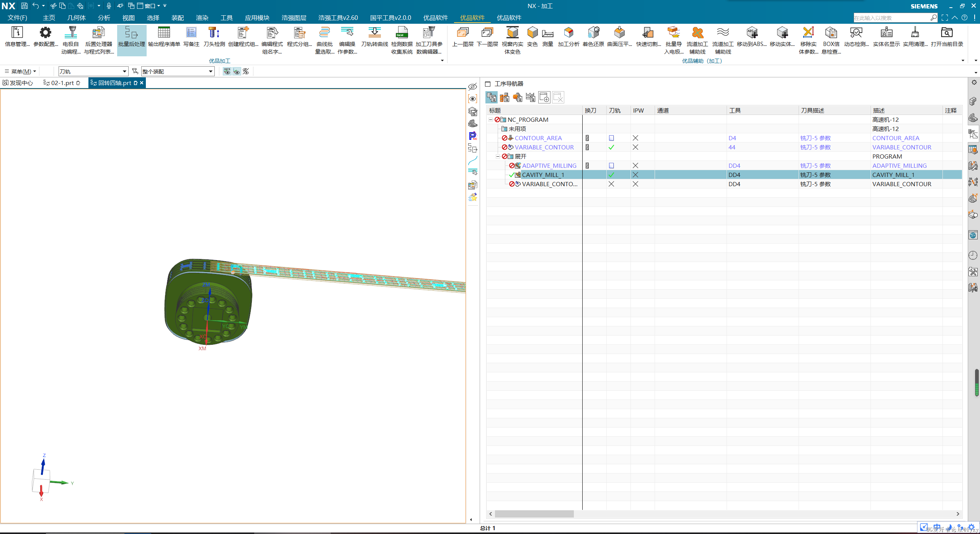Image resolution: width=980 pixels, height=534 pixels.
Task: Select the CAVITY_MILL_1 operation
Action: click(543, 175)
